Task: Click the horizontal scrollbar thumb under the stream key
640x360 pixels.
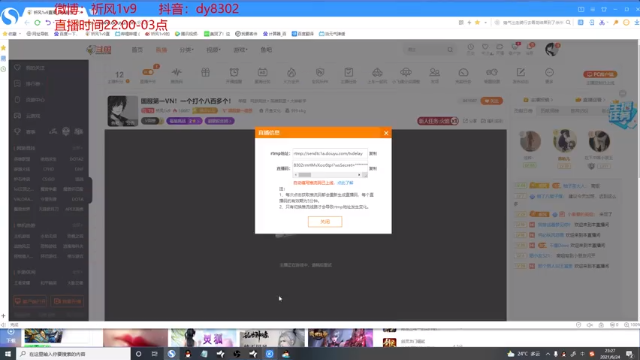Action: (x=305, y=175)
